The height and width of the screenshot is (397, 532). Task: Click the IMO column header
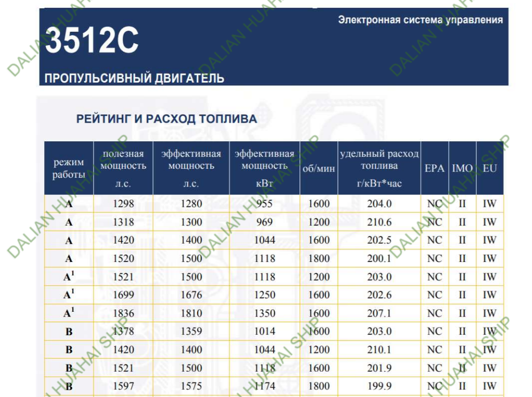(x=462, y=169)
